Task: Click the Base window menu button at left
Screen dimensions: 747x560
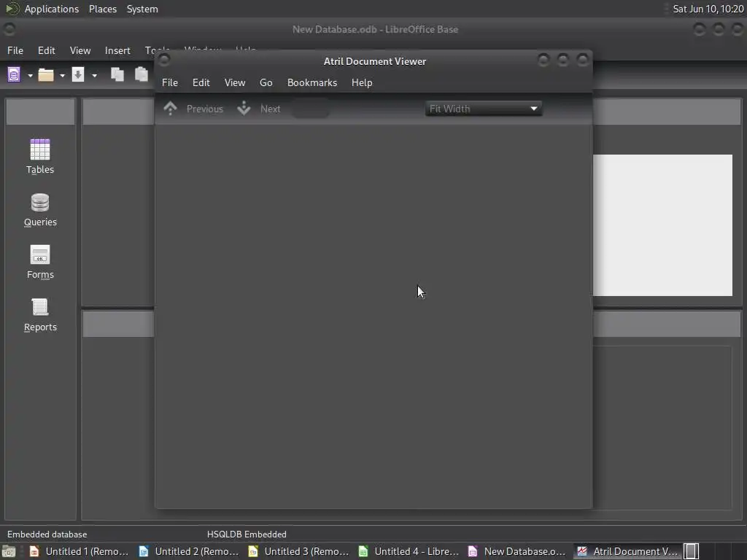Action: tap(9, 29)
